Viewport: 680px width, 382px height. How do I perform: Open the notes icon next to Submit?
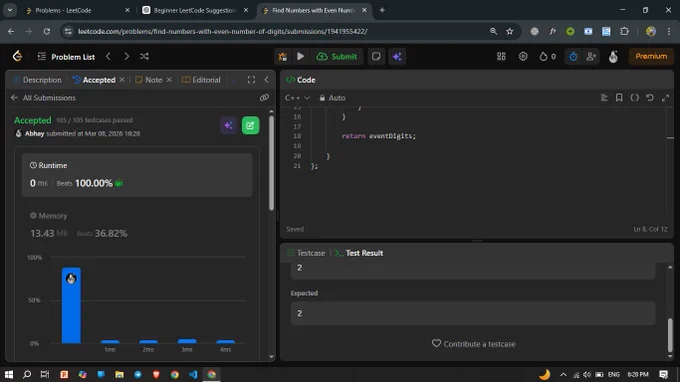376,56
